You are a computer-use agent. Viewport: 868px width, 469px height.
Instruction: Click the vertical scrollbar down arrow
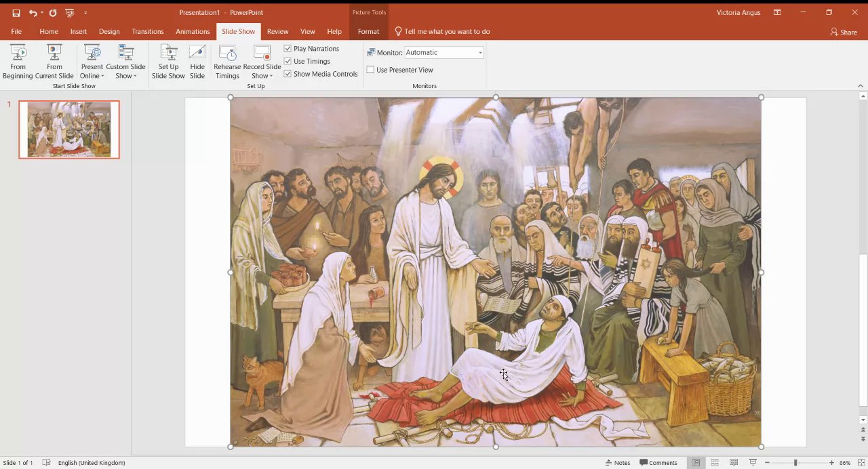863,420
